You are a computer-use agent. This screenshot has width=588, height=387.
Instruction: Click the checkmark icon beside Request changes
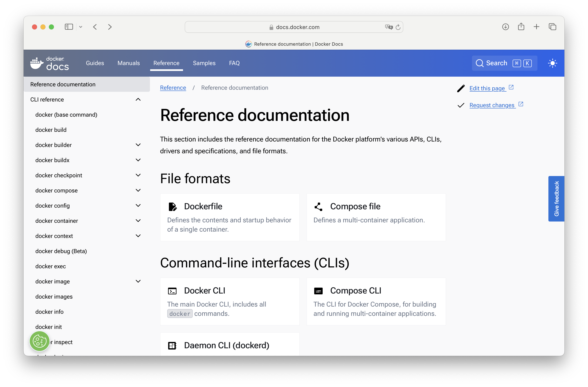coord(461,105)
